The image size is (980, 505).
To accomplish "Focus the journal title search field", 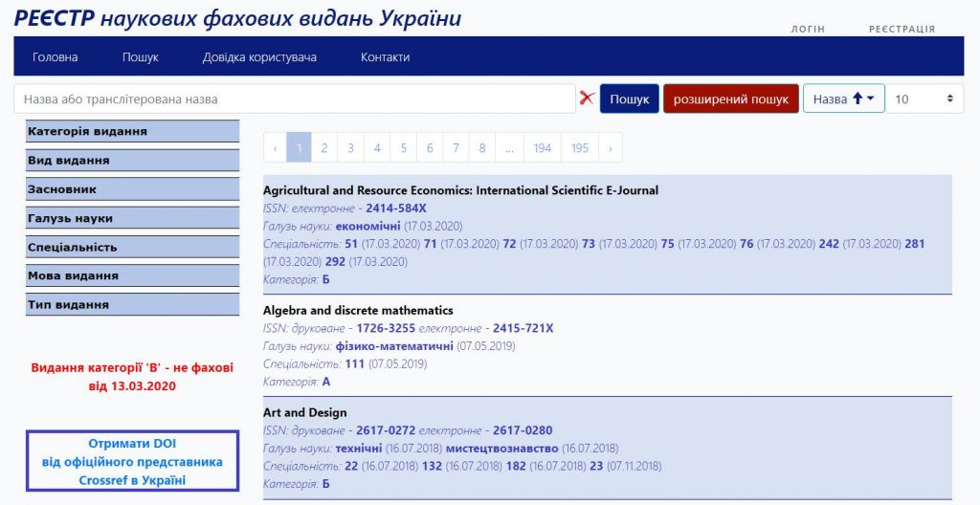I will 295,99.
